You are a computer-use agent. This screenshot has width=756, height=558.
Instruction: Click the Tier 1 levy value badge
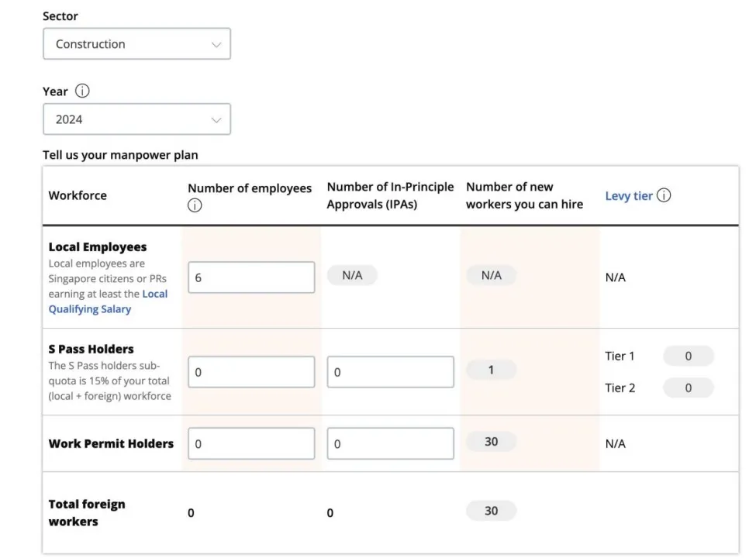[x=688, y=356]
